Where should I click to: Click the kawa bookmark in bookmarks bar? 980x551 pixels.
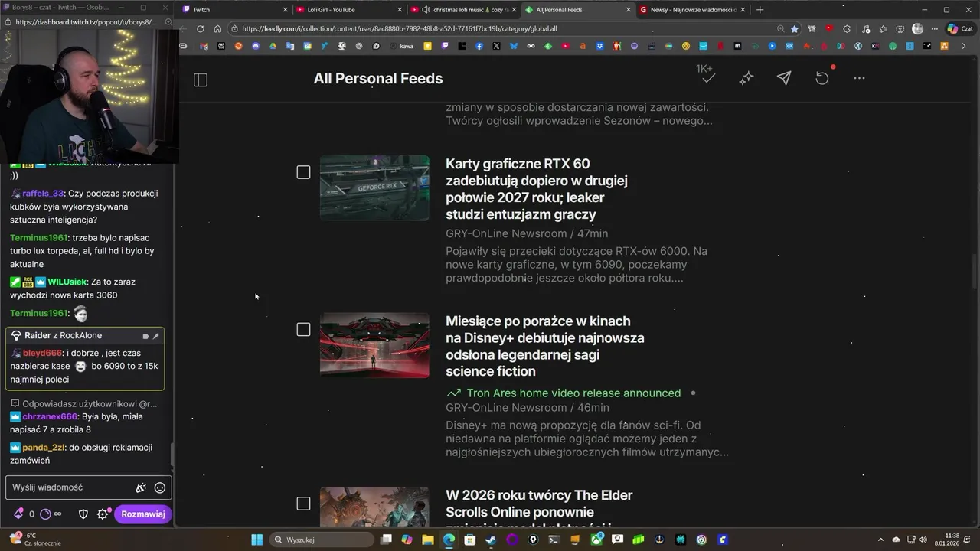point(401,46)
